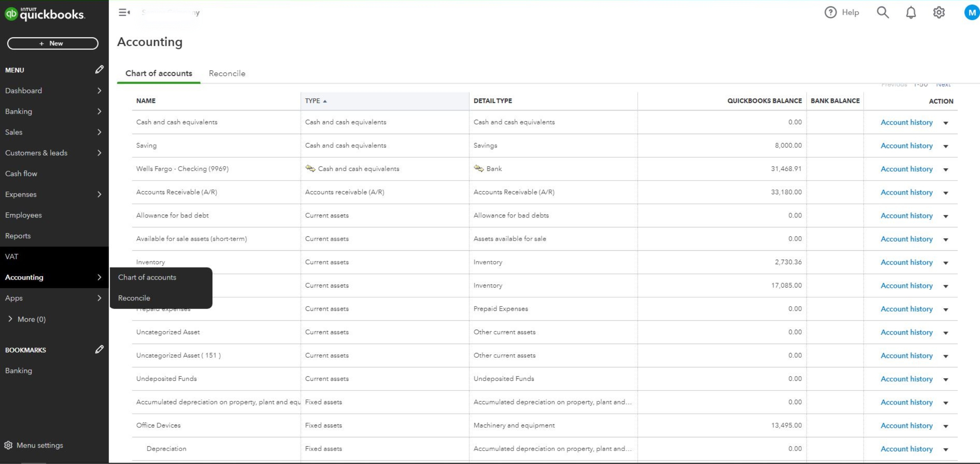Open the action dropdown for Office Devices
Image resolution: width=980 pixels, height=464 pixels.
(946, 426)
